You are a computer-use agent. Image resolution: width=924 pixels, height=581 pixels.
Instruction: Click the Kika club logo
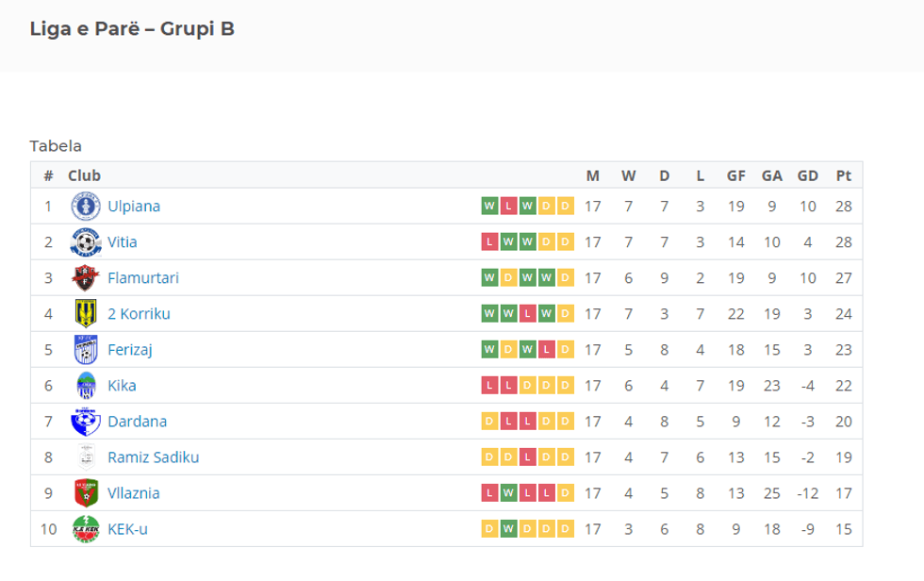tap(86, 385)
